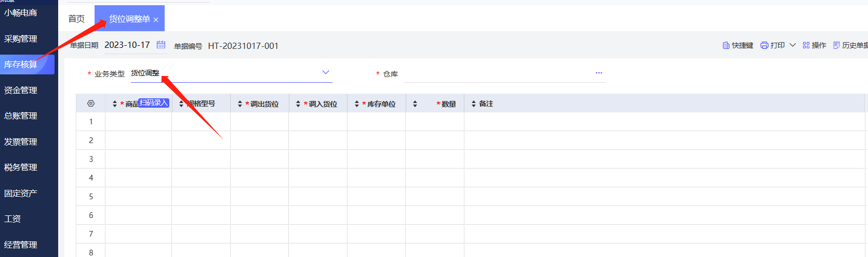
Task: Switch to the 首页 tab
Action: click(x=76, y=19)
